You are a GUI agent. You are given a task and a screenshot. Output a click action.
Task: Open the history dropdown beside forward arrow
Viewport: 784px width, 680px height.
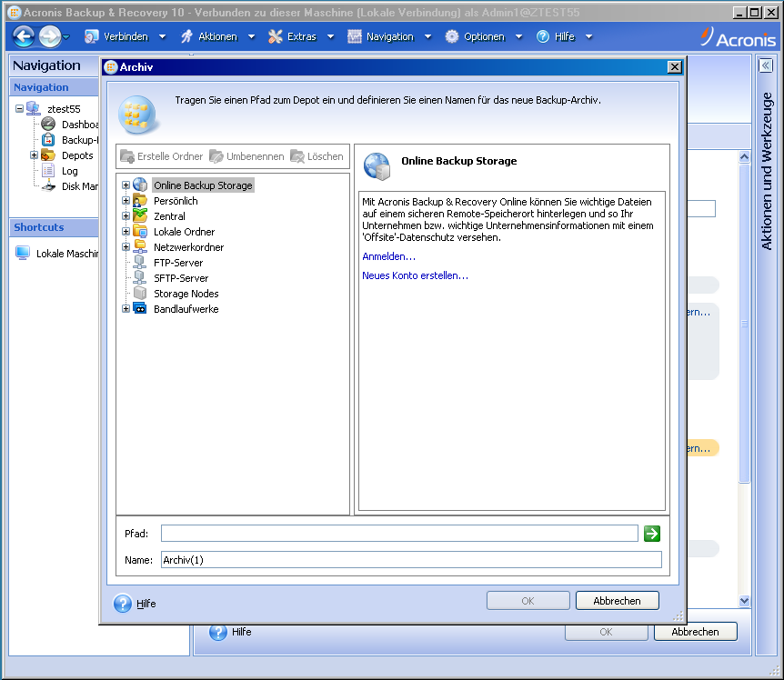tap(66, 36)
